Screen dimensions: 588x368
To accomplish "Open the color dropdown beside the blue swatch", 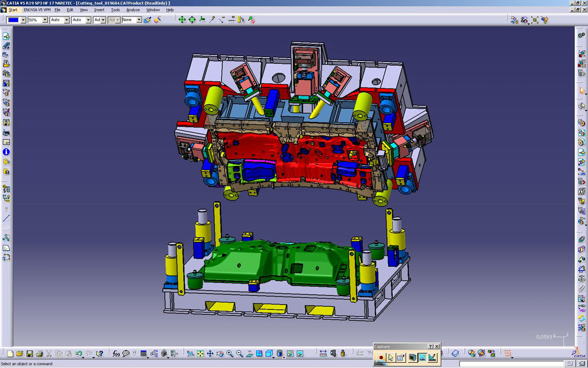I will click(x=23, y=20).
